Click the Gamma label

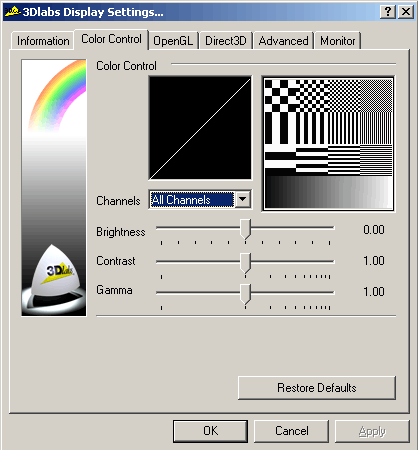[114, 290]
